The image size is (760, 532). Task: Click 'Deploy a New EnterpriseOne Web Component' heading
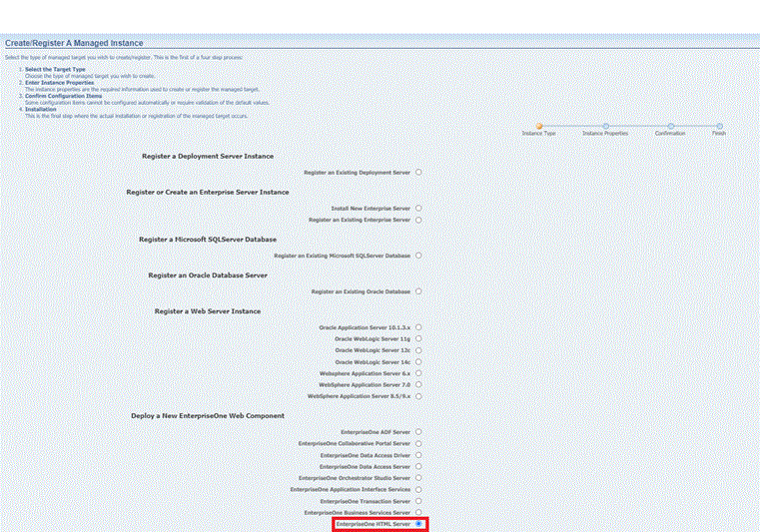[208, 415]
